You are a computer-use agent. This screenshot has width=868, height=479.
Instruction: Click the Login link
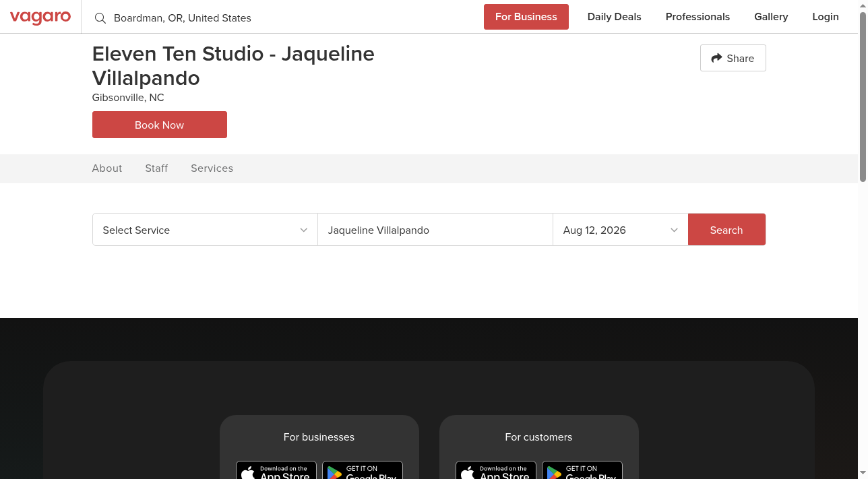(x=826, y=17)
